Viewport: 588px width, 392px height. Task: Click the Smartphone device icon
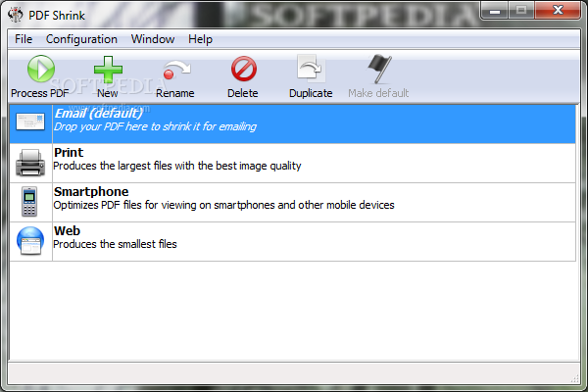[29, 202]
